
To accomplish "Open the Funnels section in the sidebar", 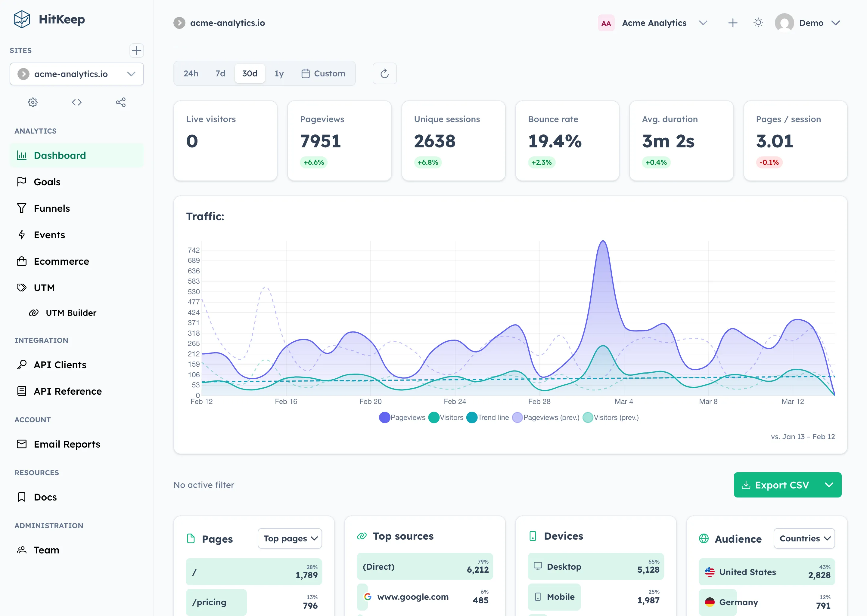I will [x=51, y=208].
